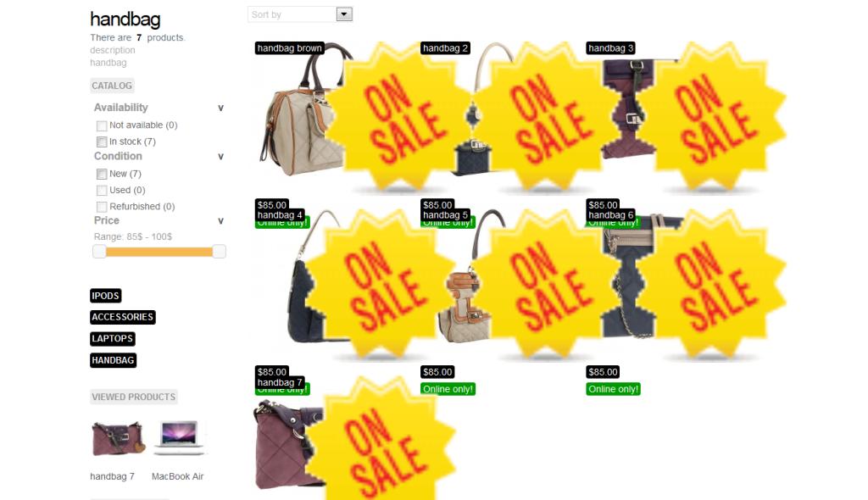Check the In stock availability filter
Image resolution: width=868 pixels, height=500 pixels.
click(102, 142)
